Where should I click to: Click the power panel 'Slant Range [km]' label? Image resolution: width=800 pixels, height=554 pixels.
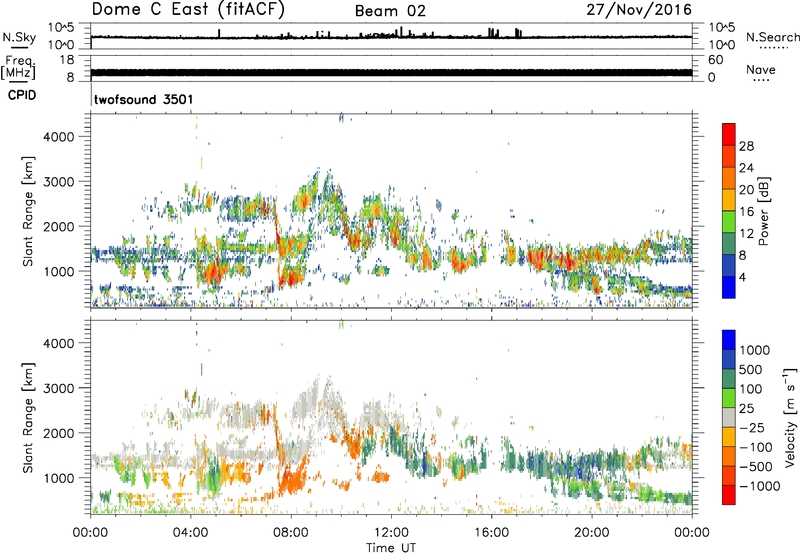(x=28, y=211)
